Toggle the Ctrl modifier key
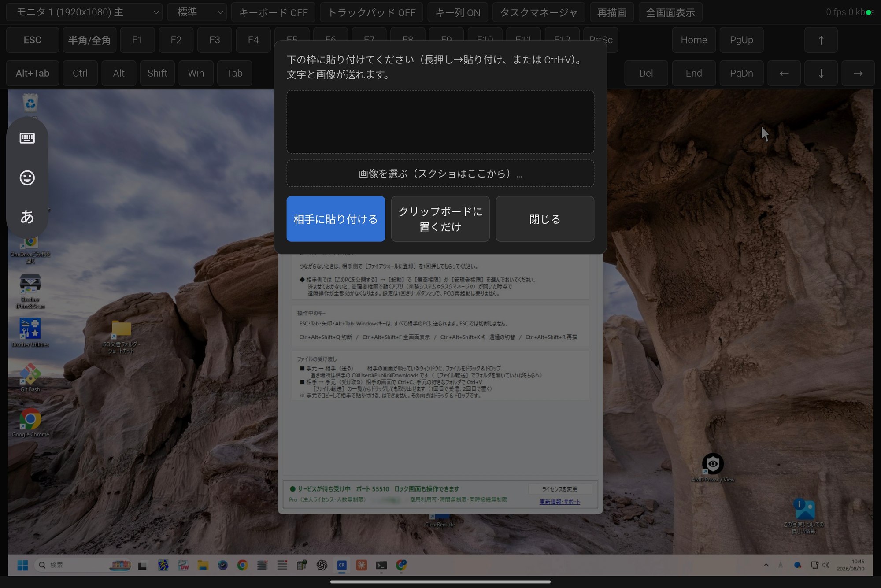 pos(80,73)
